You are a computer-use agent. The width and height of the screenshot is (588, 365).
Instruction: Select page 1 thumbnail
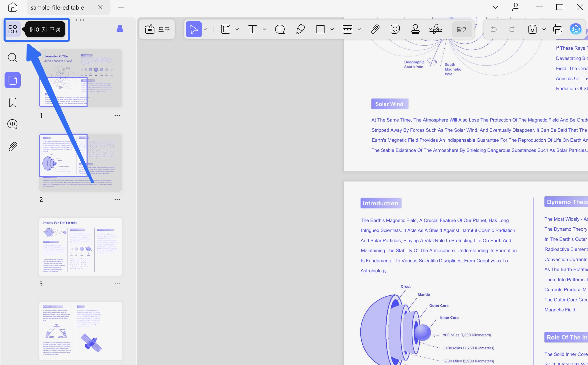point(81,78)
